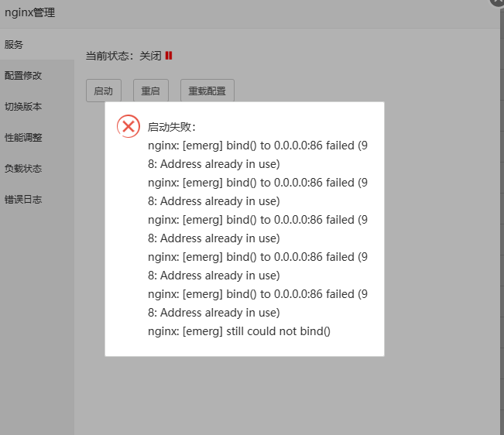Open the 服务 tab in sidebar
The width and height of the screenshot is (504, 435).
pyautogui.click(x=37, y=44)
